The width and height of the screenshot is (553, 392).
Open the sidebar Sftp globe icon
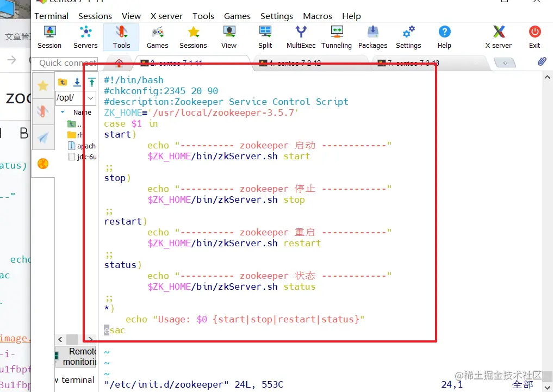(43, 164)
